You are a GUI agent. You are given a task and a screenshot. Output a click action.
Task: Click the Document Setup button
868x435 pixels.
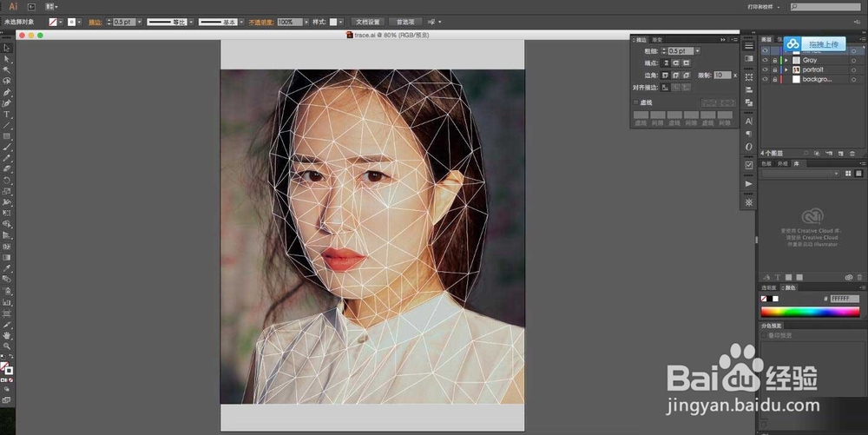click(368, 22)
